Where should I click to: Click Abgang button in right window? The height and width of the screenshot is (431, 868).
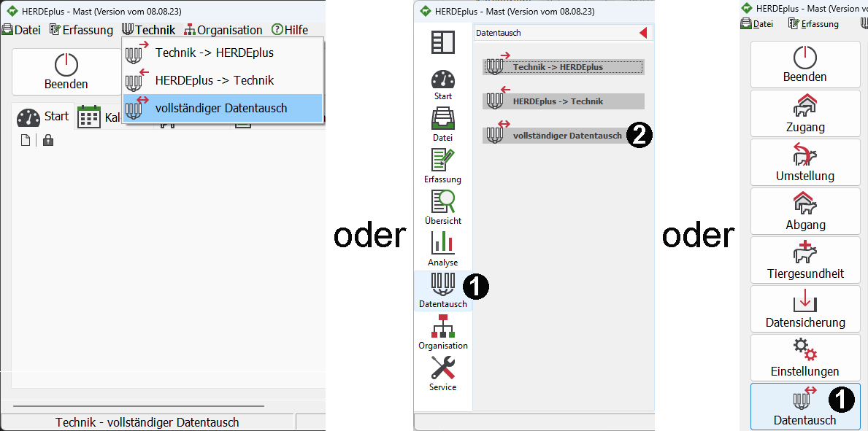(805, 210)
